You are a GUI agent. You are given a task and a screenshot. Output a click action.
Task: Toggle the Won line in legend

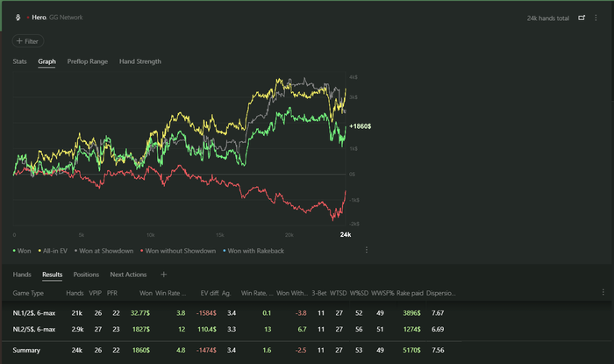pos(22,251)
